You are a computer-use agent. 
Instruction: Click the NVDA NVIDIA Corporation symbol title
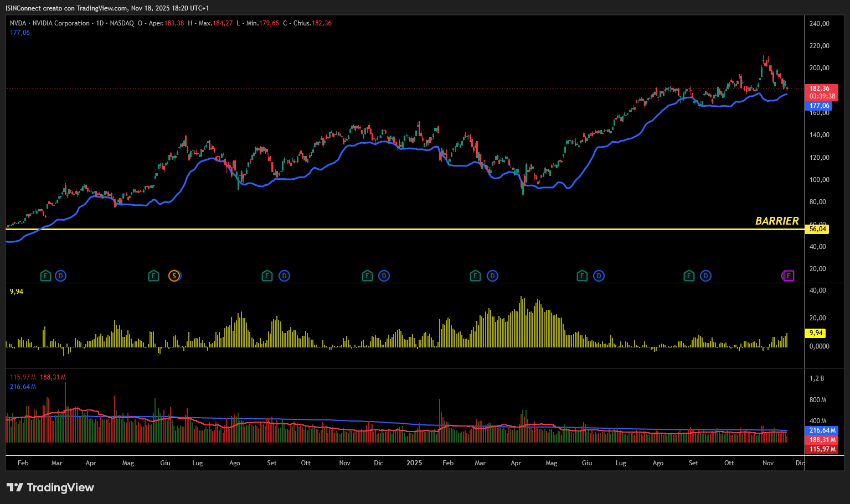pos(50,23)
